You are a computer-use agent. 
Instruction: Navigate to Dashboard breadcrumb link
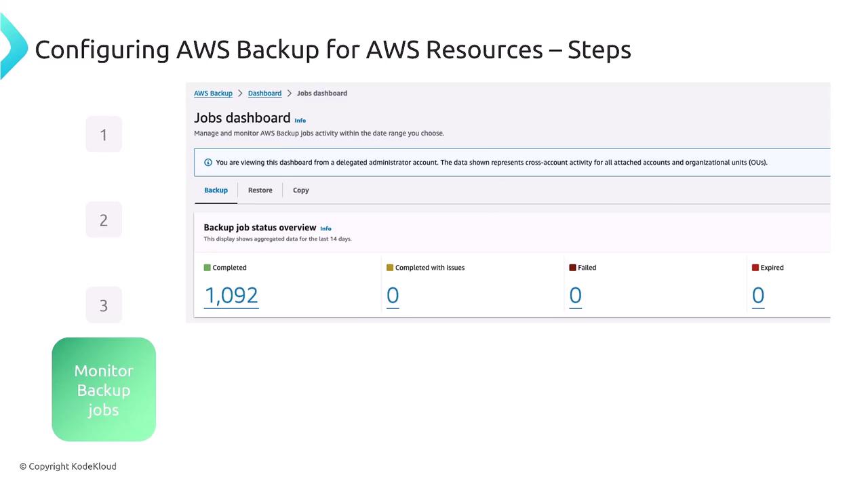pyautogui.click(x=264, y=94)
